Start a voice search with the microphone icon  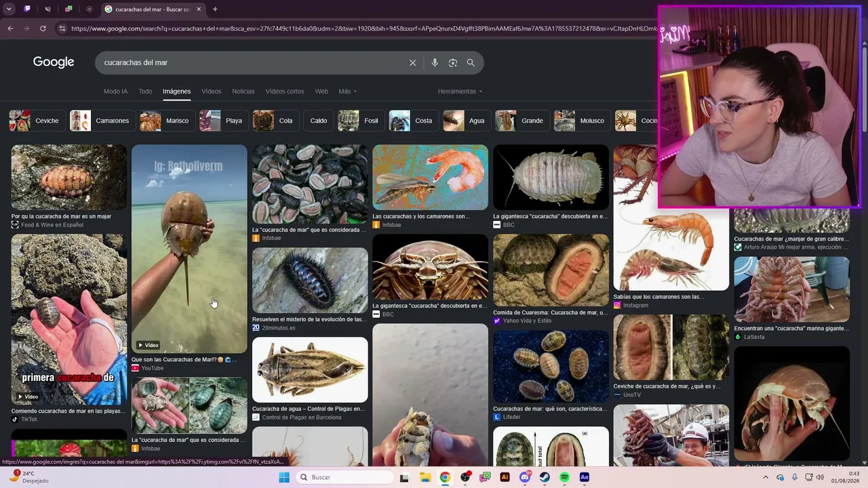pyautogui.click(x=435, y=63)
